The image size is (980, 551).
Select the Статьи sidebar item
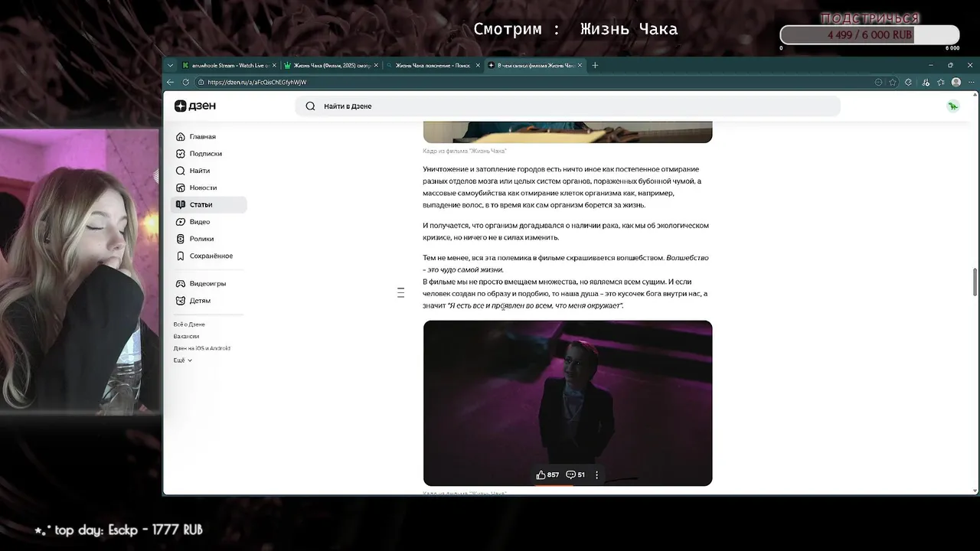208,204
